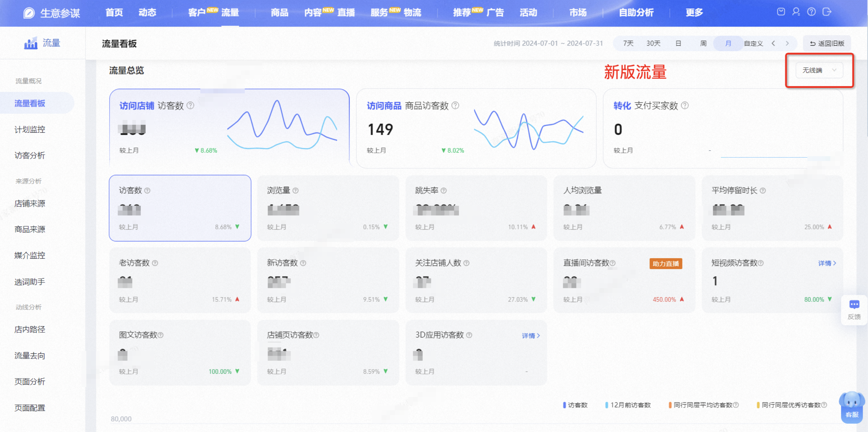Open 流量去向 in sidebar
Screen dimensions: 868x432
30,356
